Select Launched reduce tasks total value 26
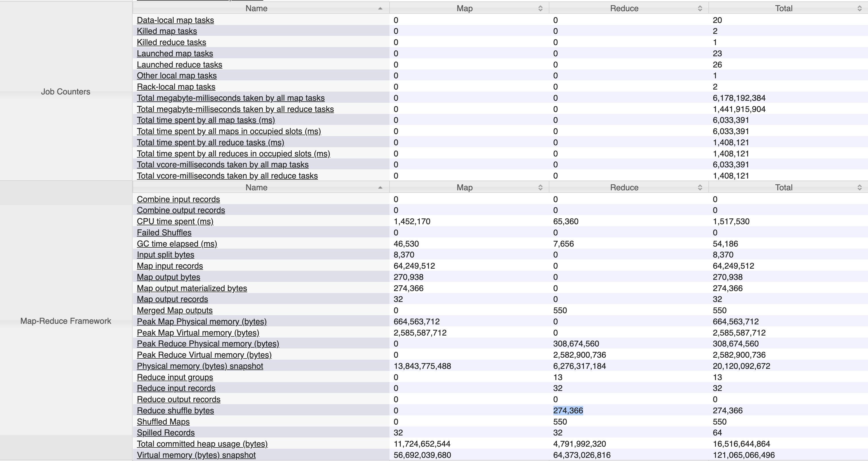This screenshot has width=868, height=461. click(x=717, y=65)
